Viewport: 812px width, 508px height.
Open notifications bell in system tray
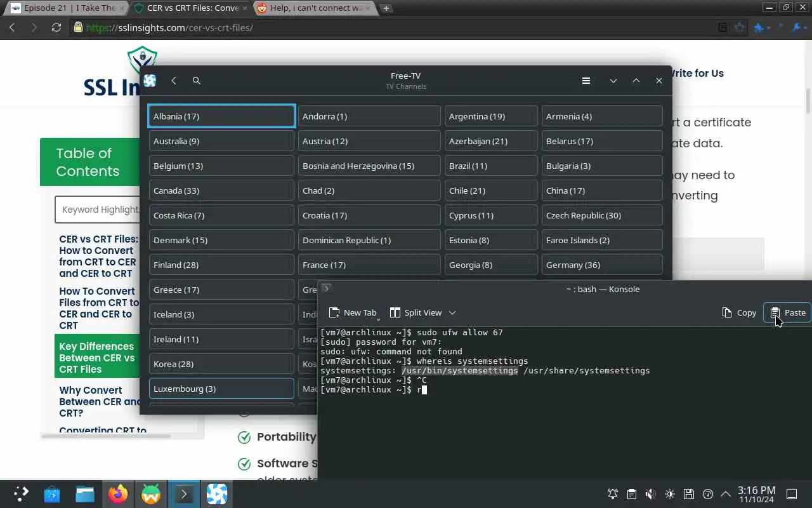pyautogui.click(x=613, y=494)
